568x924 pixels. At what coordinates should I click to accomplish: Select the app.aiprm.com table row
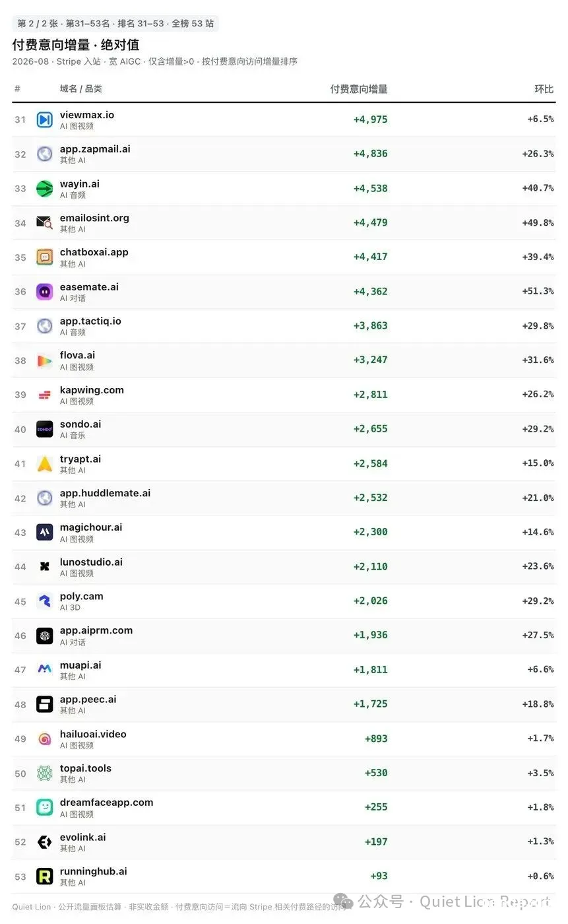coord(284,636)
